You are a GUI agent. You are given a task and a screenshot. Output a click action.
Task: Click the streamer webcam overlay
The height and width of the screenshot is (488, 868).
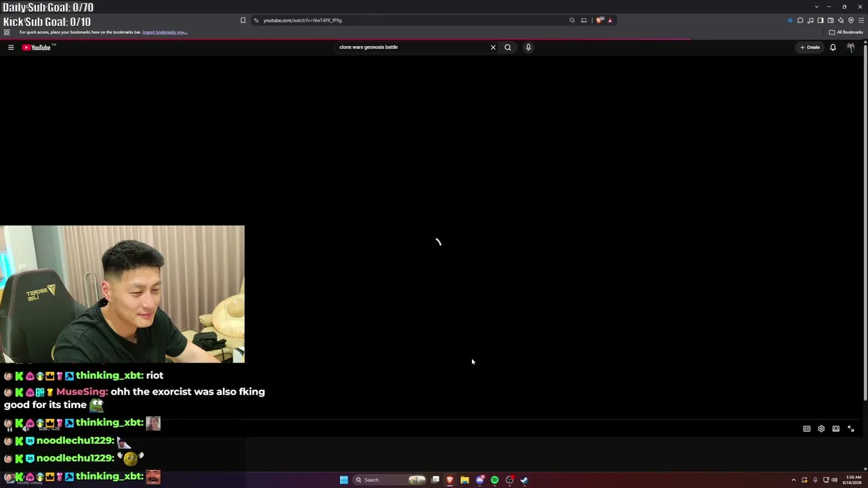pyautogui.click(x=122, y=294)
